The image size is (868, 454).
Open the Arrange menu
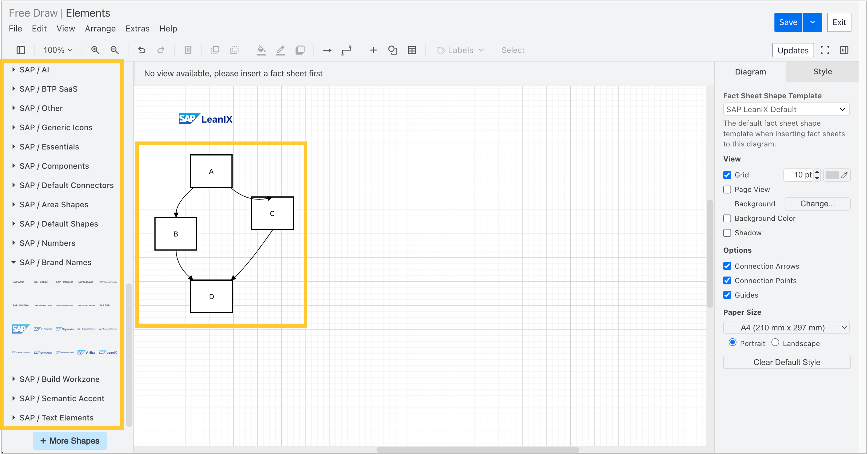[100, 29]
